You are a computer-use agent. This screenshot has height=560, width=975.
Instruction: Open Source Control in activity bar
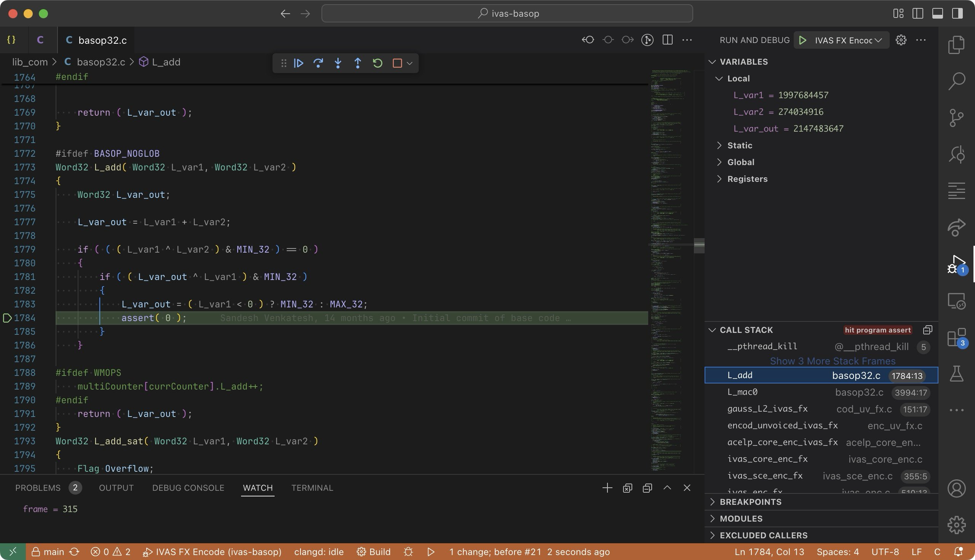point(956,118)
